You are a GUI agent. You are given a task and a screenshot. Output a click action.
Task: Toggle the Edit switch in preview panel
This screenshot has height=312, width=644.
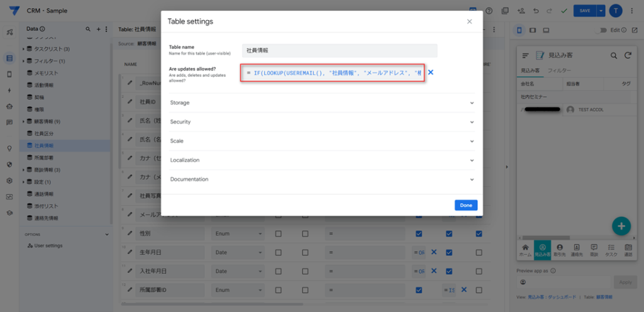[x=604, y=30]
